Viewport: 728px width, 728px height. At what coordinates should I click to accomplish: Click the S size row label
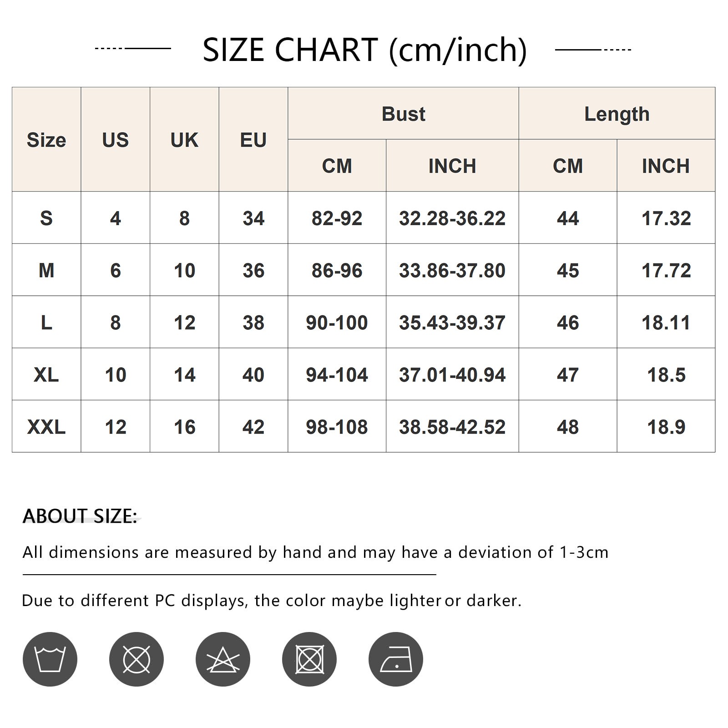(x=46, y=218)
